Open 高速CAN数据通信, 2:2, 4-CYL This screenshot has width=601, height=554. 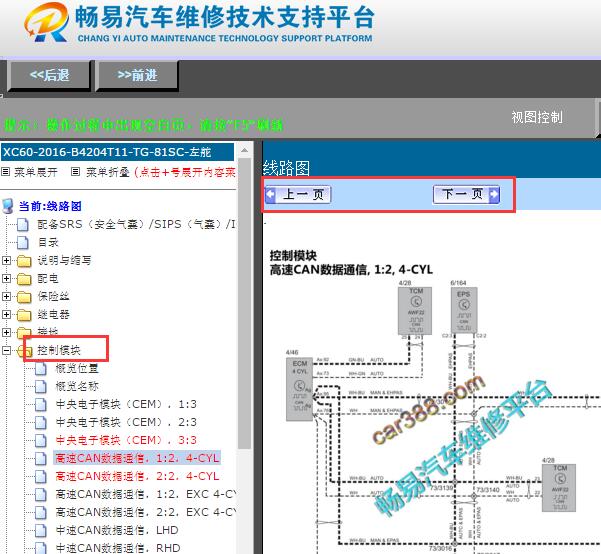(137, 476)
